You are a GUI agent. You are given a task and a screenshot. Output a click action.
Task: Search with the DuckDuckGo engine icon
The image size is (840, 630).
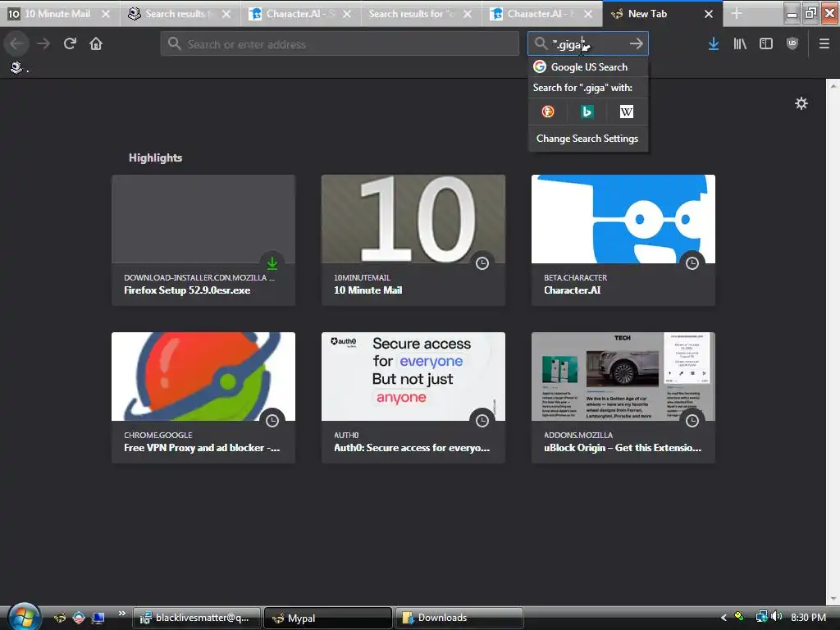click(547, 112)
